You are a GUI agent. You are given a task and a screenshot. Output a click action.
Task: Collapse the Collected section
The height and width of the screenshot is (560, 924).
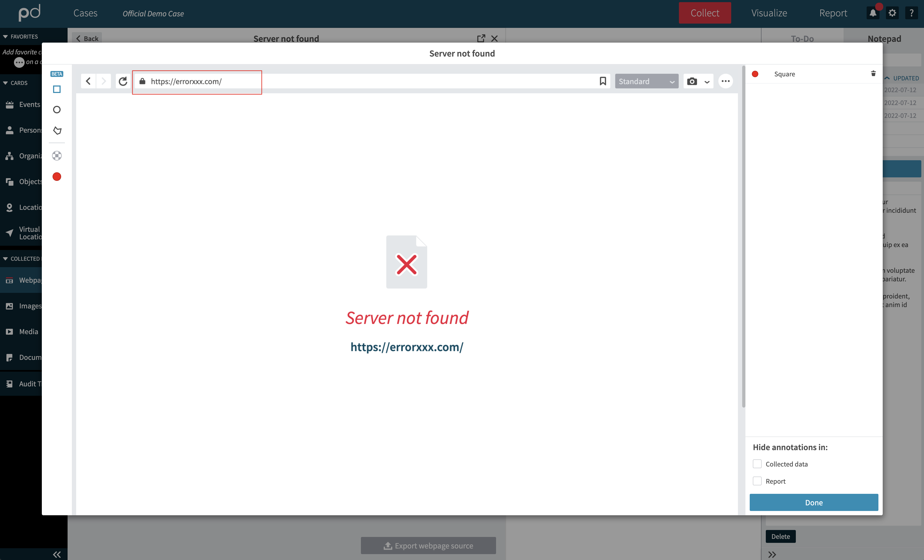[5, 259]
